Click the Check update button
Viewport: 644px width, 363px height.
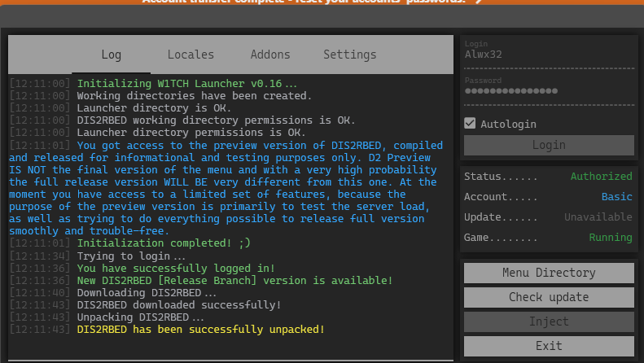[549, 297]
